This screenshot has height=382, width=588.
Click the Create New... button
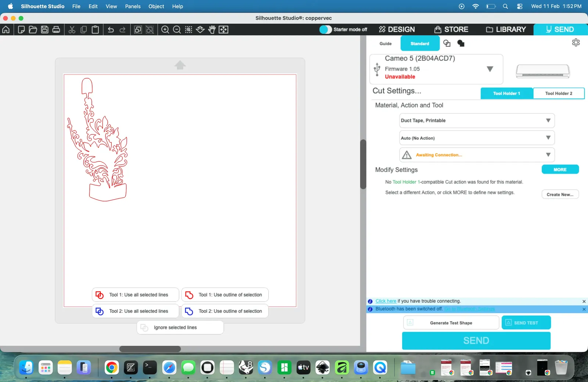pyautogui.click(x=560, y=194)
